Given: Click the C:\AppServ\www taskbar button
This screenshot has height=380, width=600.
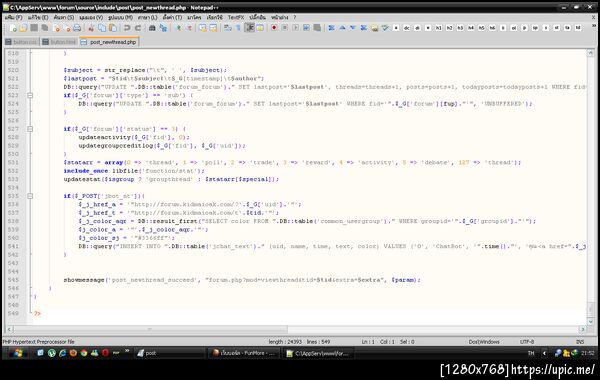Looking at the screenshot, I should (318, 353).
